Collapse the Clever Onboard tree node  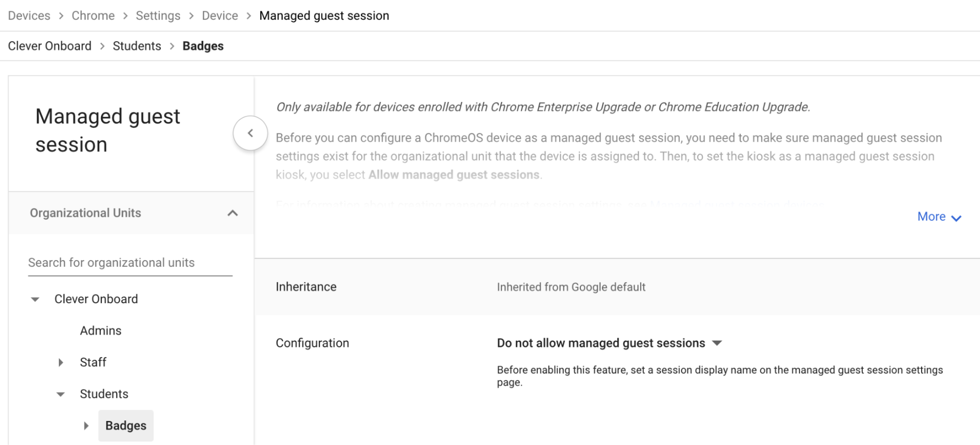pyautogui.click(x=34, y=299)
